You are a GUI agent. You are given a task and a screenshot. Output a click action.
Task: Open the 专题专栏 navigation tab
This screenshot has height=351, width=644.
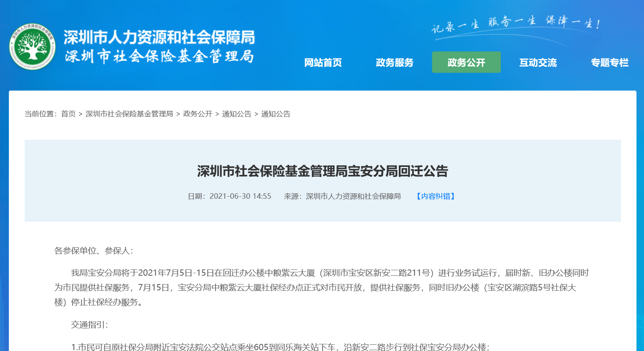point(610,63)
